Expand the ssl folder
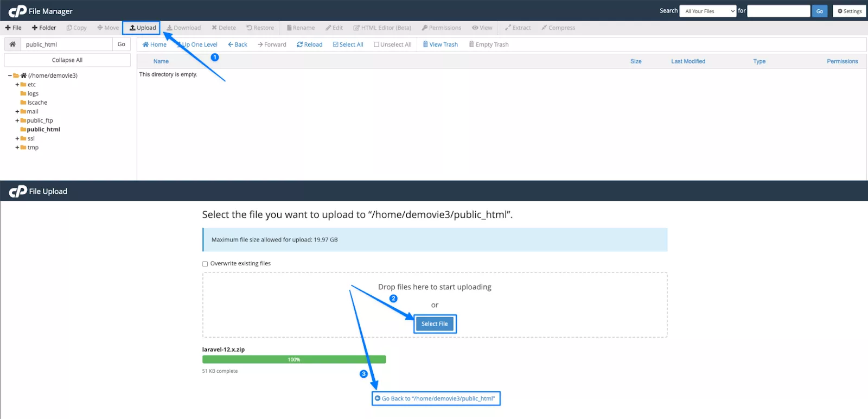868x419 pixels. 17,138
